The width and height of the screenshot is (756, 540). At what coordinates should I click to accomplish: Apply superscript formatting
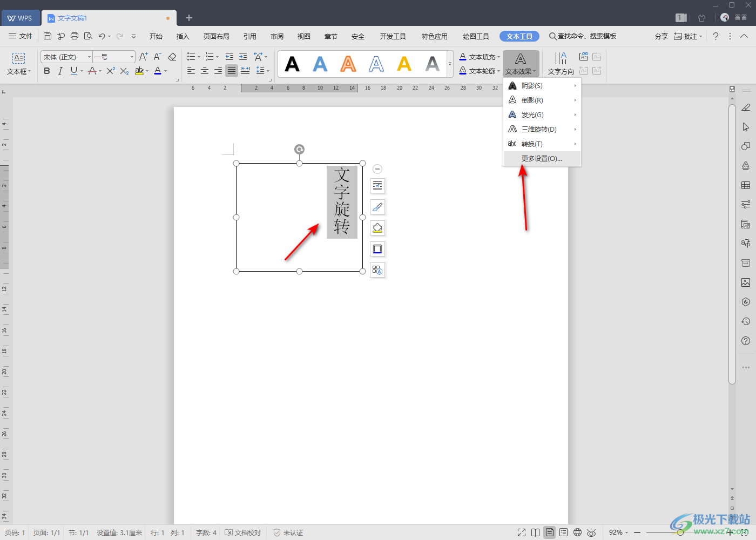111,71
